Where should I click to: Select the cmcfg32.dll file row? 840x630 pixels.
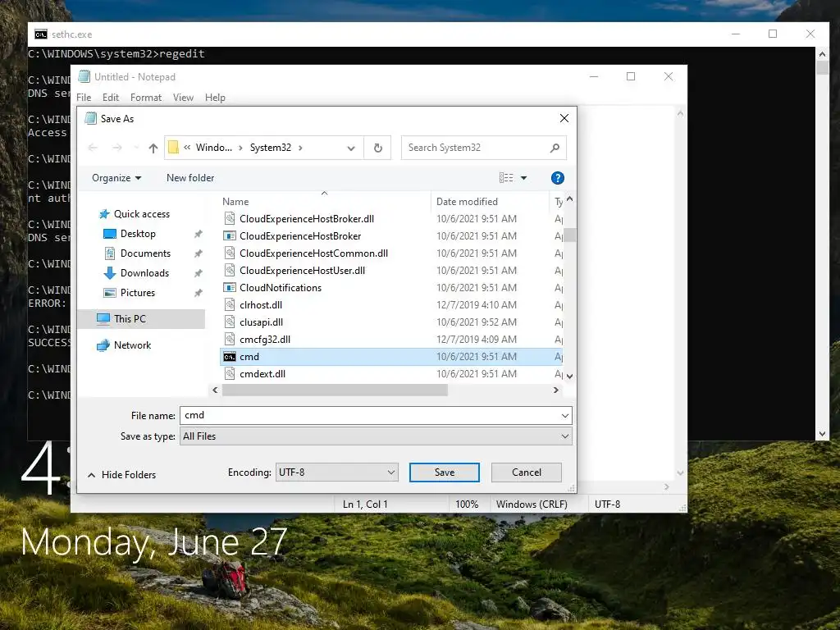point(391,340)
